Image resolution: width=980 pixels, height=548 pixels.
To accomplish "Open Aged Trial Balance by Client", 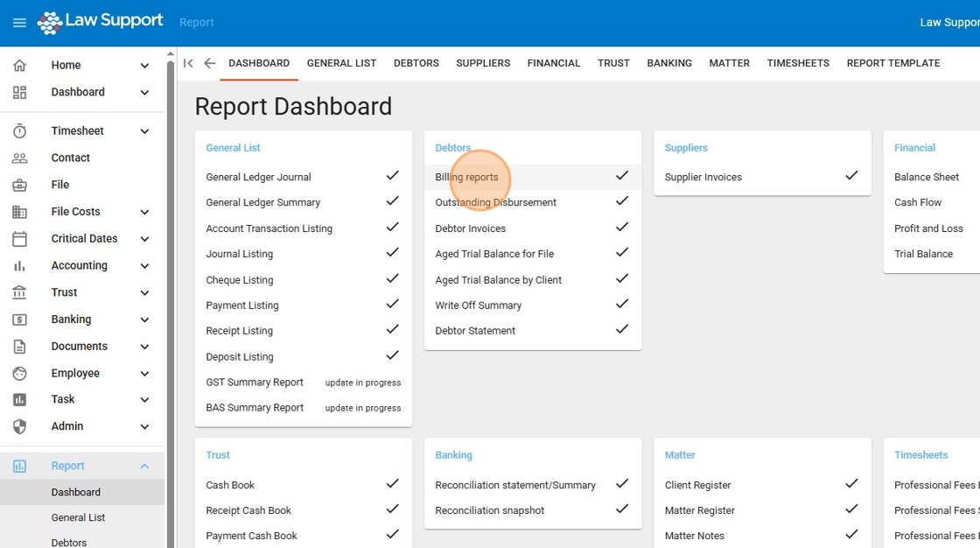I will pos(498,280).
